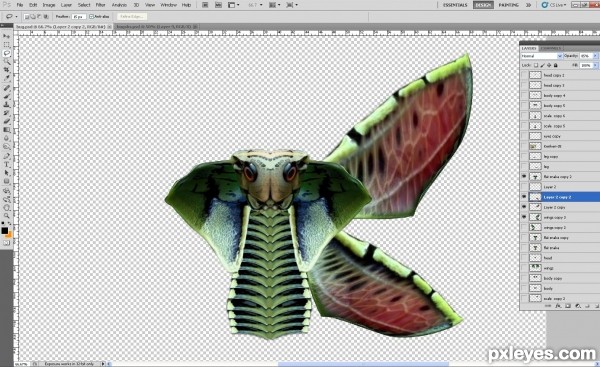Show the body copy 4 layer

click(x=524, y=95)
